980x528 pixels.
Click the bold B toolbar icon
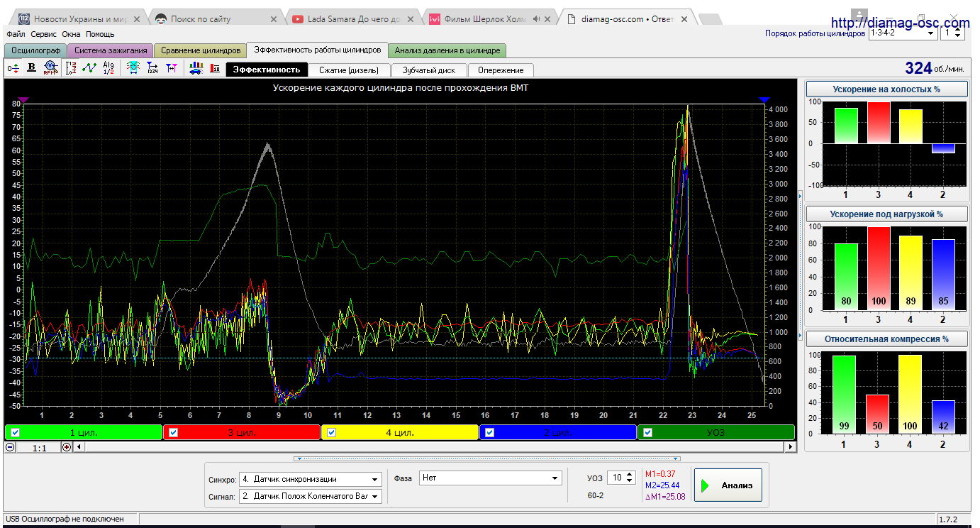click(x=31, y=68)
